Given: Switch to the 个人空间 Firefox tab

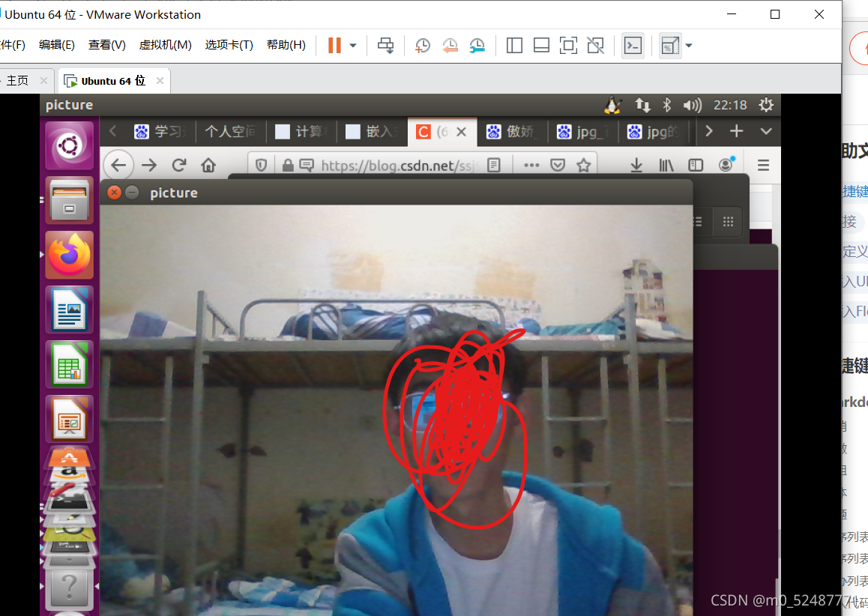Looking at the screenshot, I should pos(230,132).
